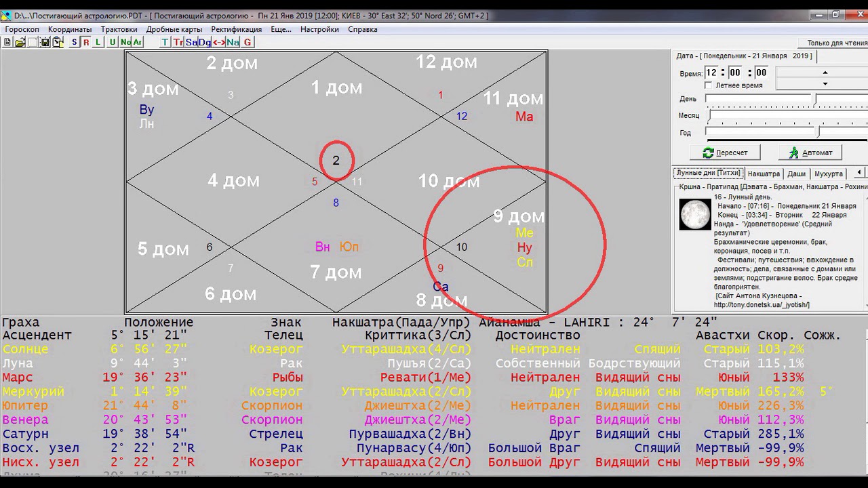Screen dimensions: 868x488
Task: Open the Дробные карты menu
Action: tap(174, 29)
